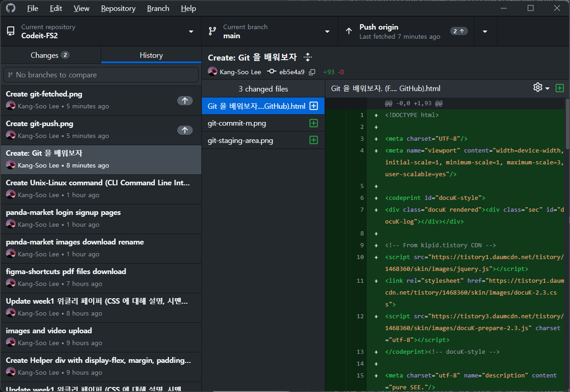
Task: Copy the commit SHA with copy icon
Action: (x=312, y=72)
